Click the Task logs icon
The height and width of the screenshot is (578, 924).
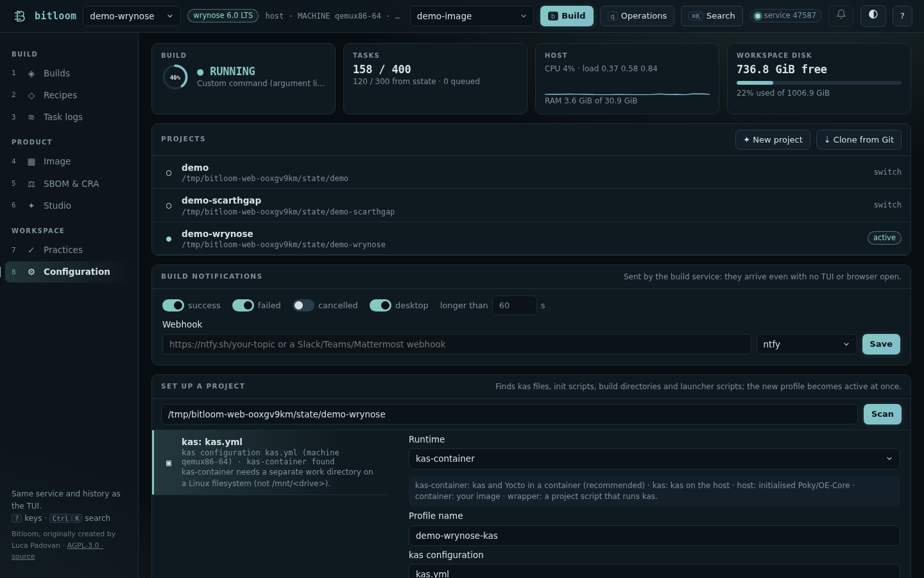coord(31,118)
